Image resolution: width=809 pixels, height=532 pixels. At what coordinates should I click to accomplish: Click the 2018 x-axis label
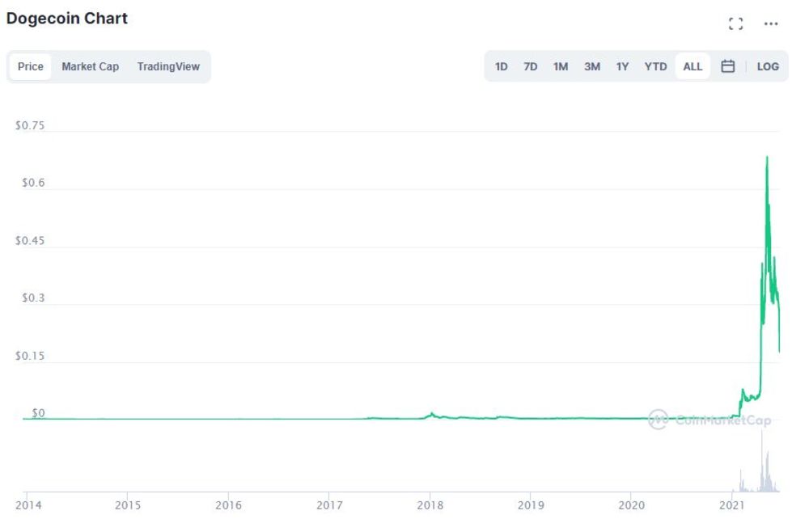[430, 505]
